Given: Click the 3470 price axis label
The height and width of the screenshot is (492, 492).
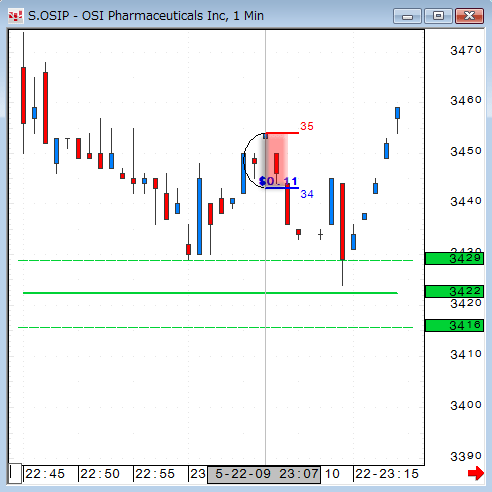Looking at the screenshot, I should [x=466, y=50].
